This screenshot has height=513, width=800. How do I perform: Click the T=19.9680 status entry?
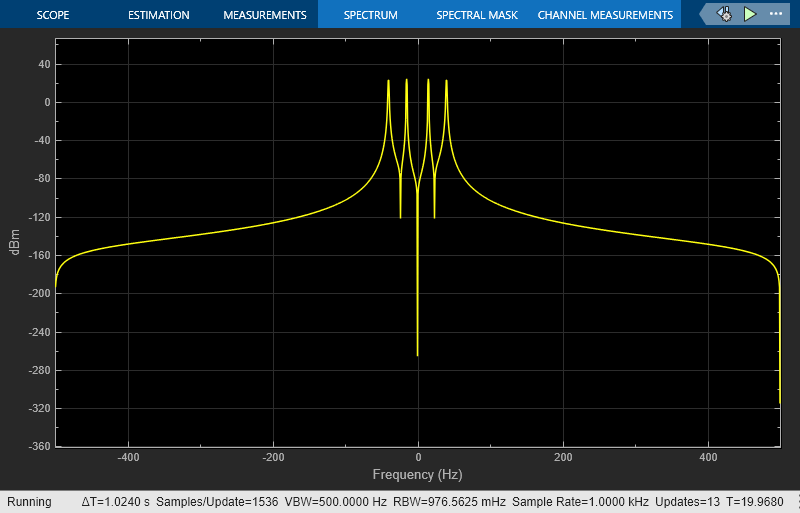tap(755, 502)
